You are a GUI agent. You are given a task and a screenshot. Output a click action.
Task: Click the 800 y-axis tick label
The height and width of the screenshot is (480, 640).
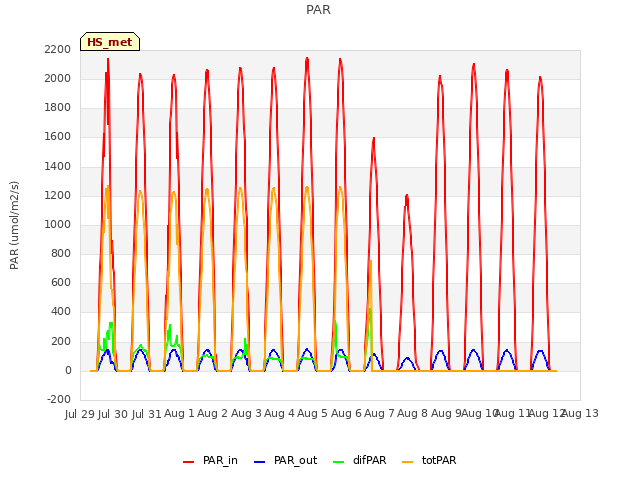(x=61, y=253)
